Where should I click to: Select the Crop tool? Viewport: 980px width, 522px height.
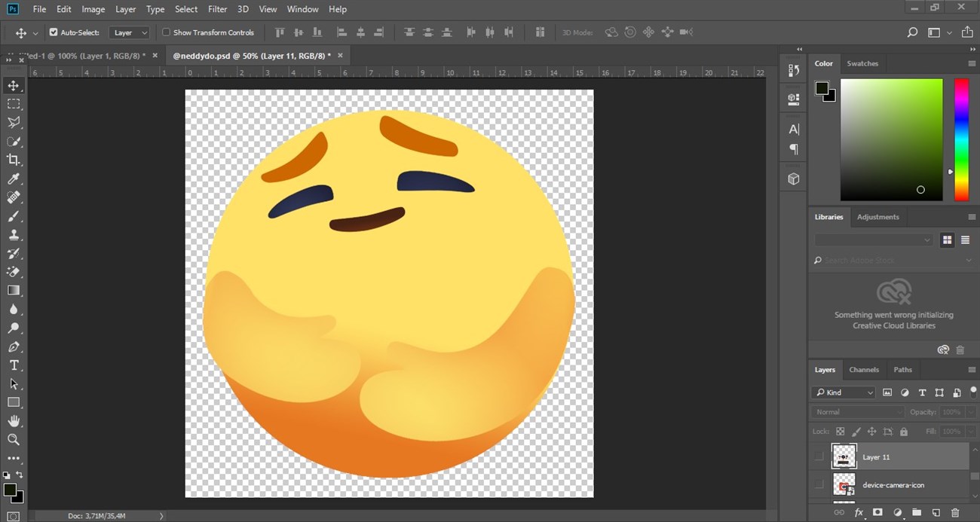coord(14,160)
